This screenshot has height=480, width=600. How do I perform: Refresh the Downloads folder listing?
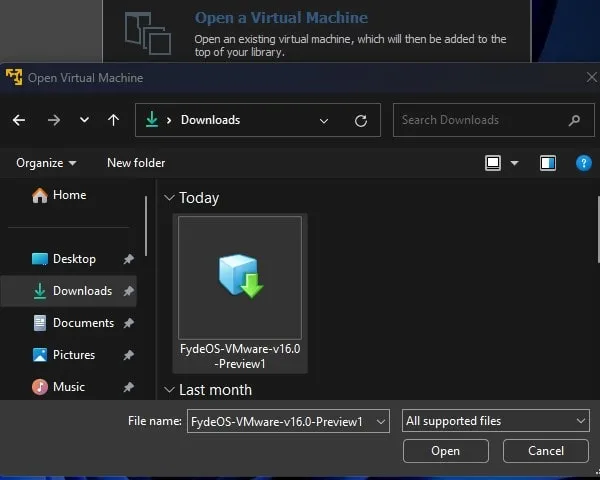pos(360,121)
